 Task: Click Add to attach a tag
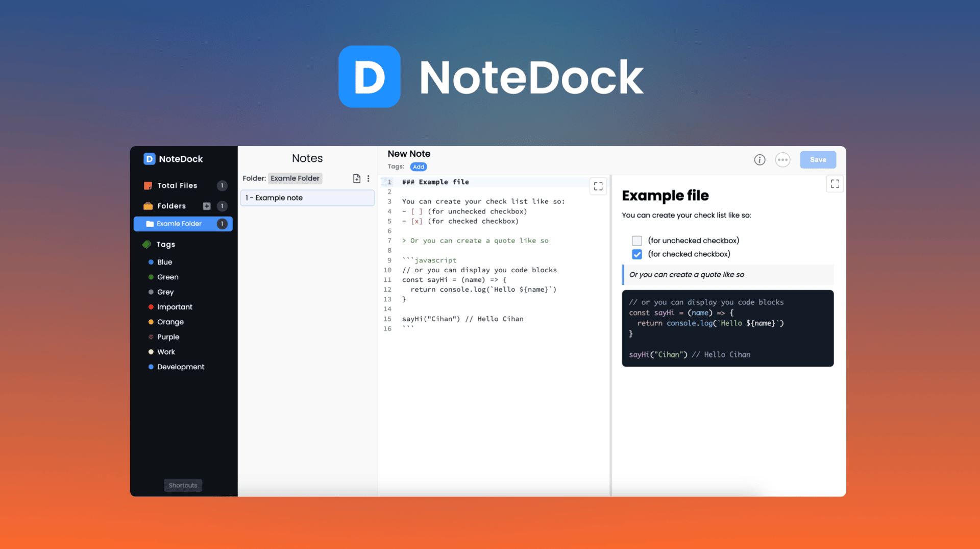419,166
